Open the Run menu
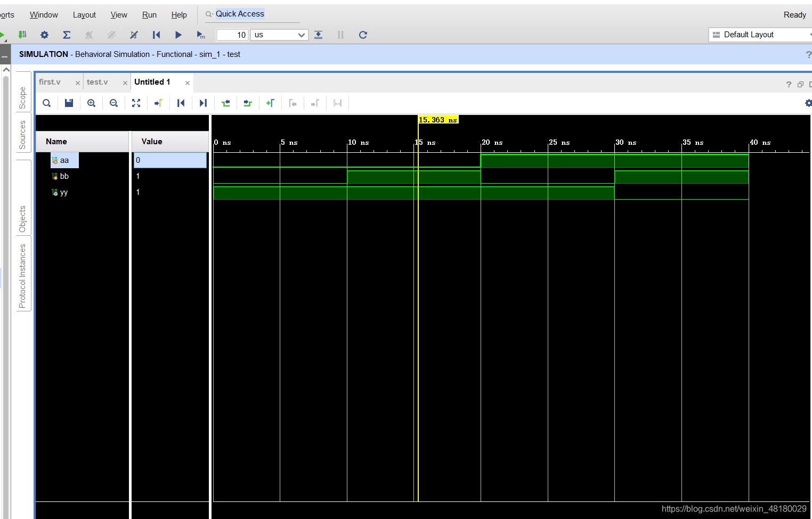The height and width of the screenshot is (519, 812). pyautogui.click(x=149, y=15)
